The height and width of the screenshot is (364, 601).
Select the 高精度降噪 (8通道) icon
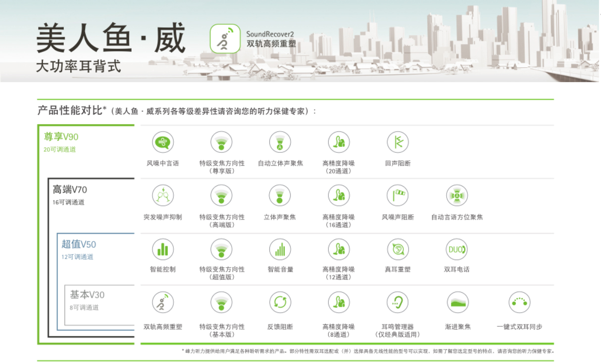(x=339, y=302)
